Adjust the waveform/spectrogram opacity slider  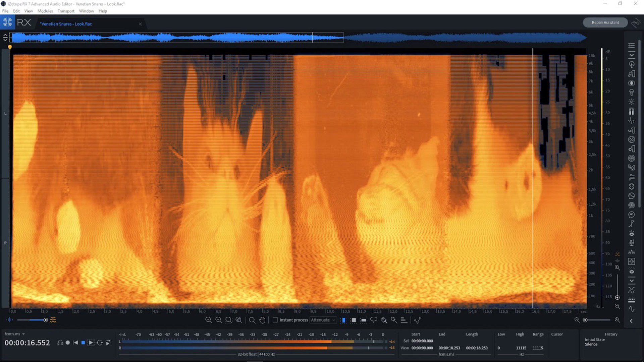tap(32, 320)
